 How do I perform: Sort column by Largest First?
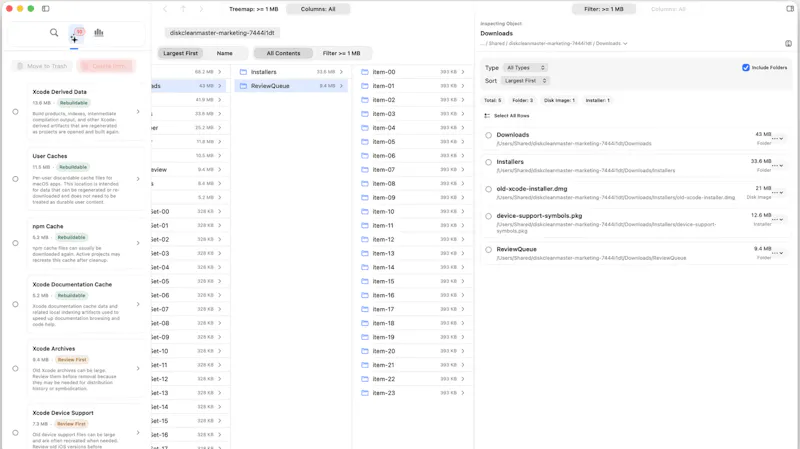point(180,53)
